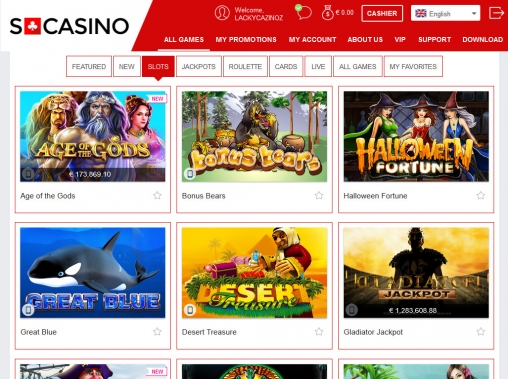Click mobile icon on Bonus Bears thumbnail
508x379 pixels.
pyautogui.click(x=190, y=174)
